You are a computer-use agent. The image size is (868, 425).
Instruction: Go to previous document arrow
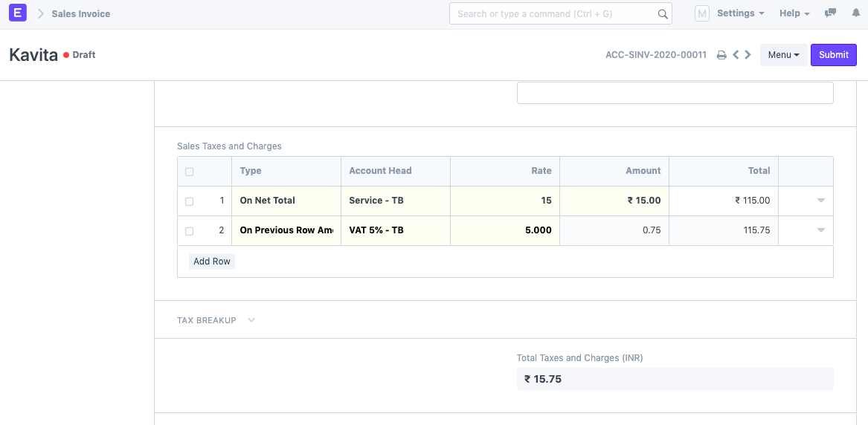tap(736, 55)
